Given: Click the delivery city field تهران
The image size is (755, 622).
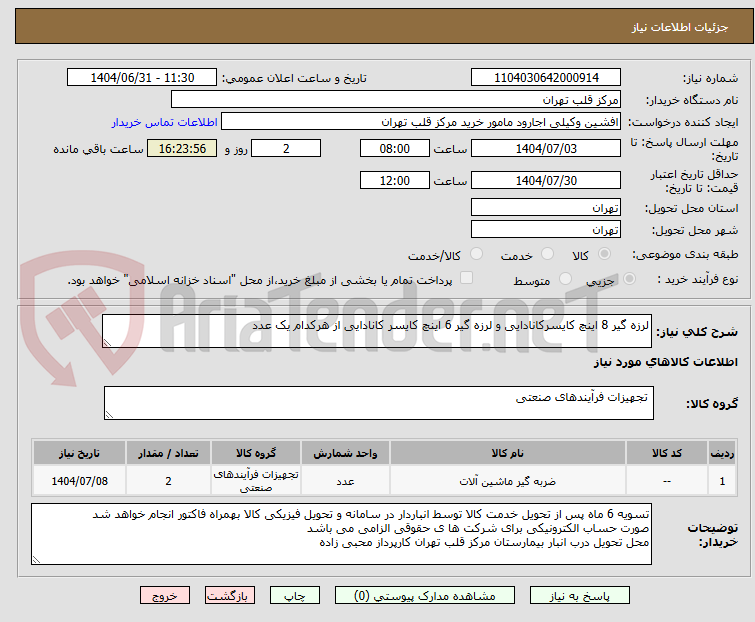Looking at the screenshot, I should click(546, 230).
